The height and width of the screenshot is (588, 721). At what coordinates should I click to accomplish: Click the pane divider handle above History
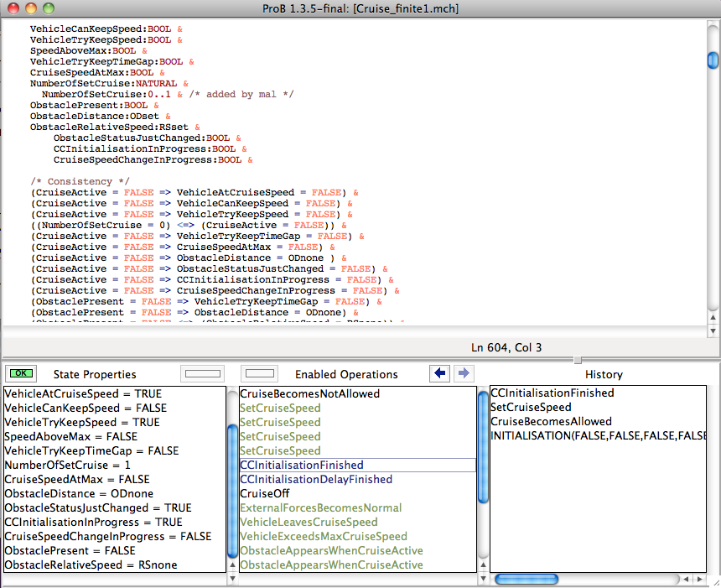tap(576, 360)
